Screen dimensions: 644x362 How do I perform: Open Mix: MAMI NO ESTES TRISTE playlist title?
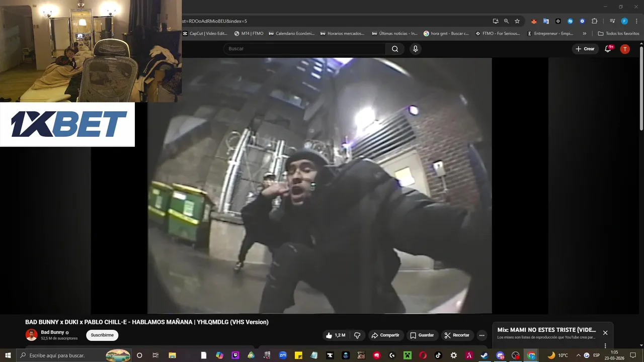tap(546, 330)
